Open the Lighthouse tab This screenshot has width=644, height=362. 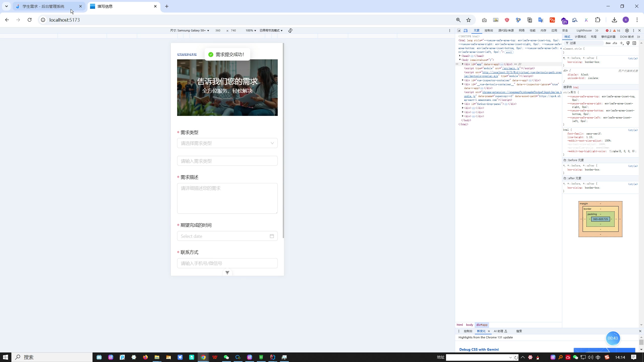point(584,30)
